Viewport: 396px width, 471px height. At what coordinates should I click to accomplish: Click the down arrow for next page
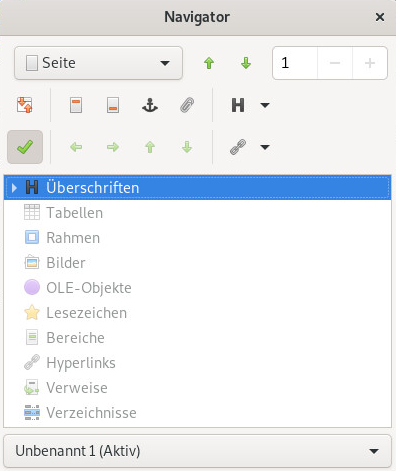pos(246,63)
